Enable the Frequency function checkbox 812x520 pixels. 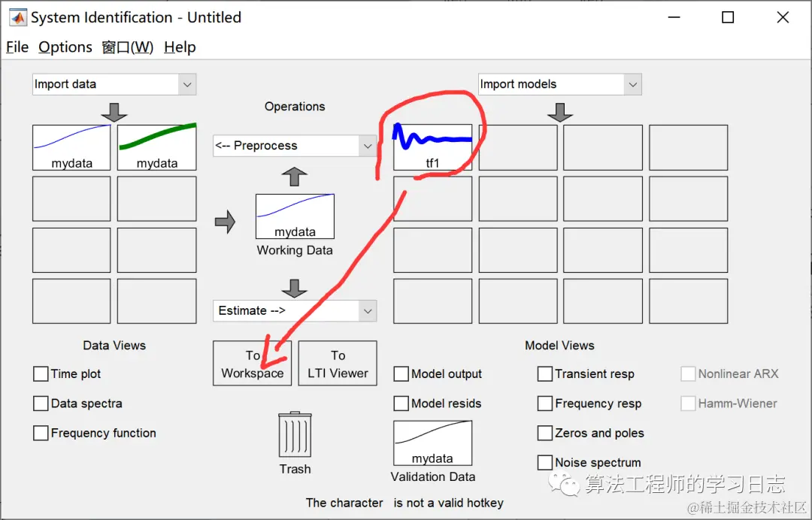coord(41,433)
